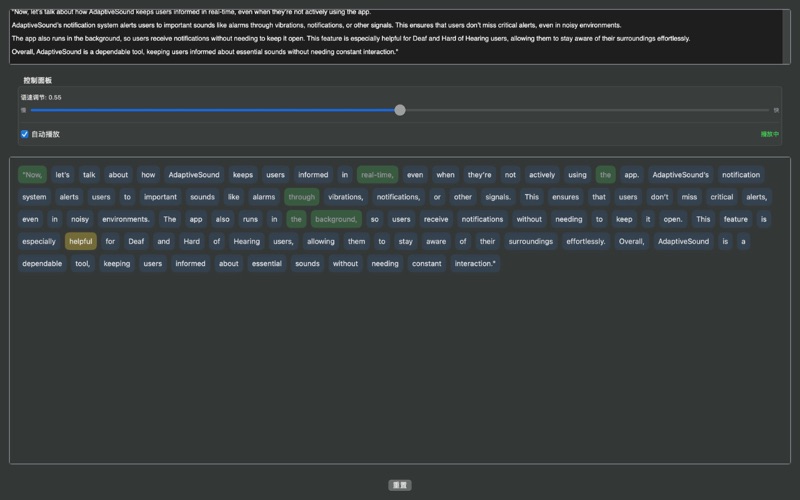Click the word chip "keep"
The height and width of the screenshot is (500, 800).
click(x=624, y=219)
